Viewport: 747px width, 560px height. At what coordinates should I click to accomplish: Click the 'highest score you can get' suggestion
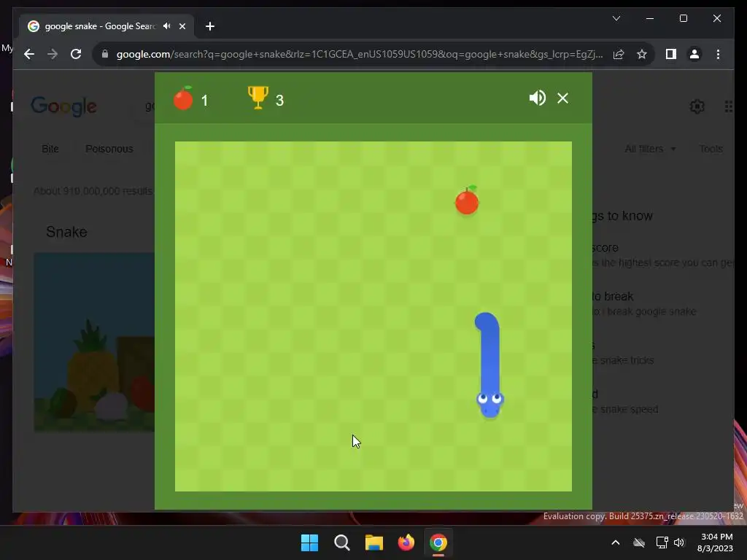(x=662, y=262)
